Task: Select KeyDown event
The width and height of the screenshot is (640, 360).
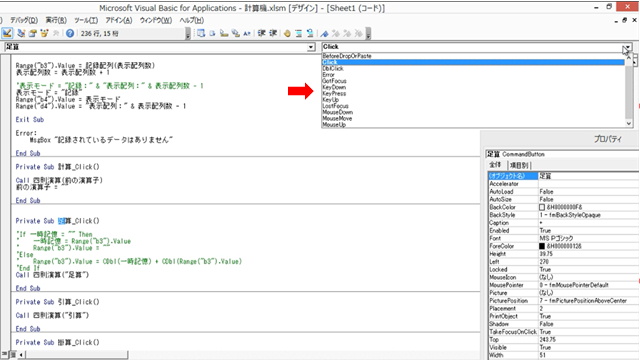Action: (473, 87)
